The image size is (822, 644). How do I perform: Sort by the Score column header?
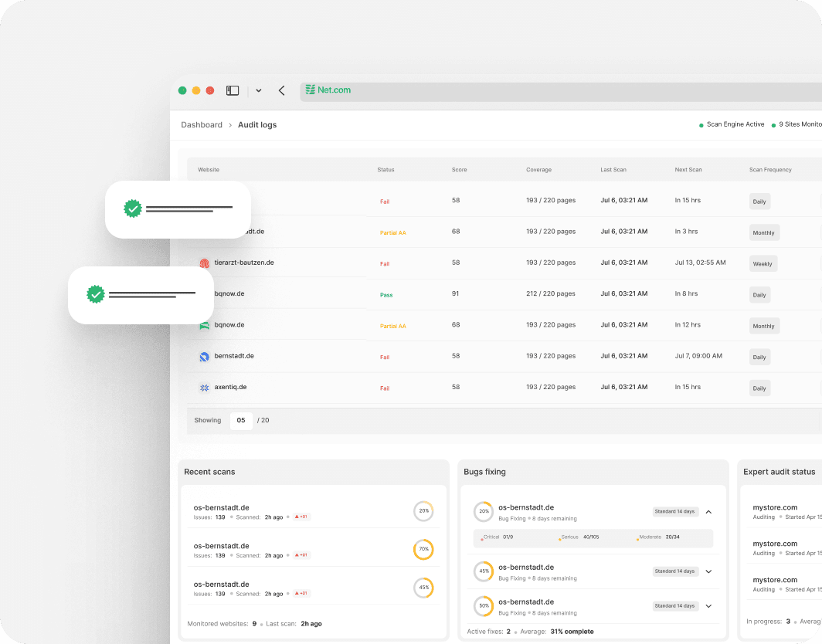[x=459, y=170]
